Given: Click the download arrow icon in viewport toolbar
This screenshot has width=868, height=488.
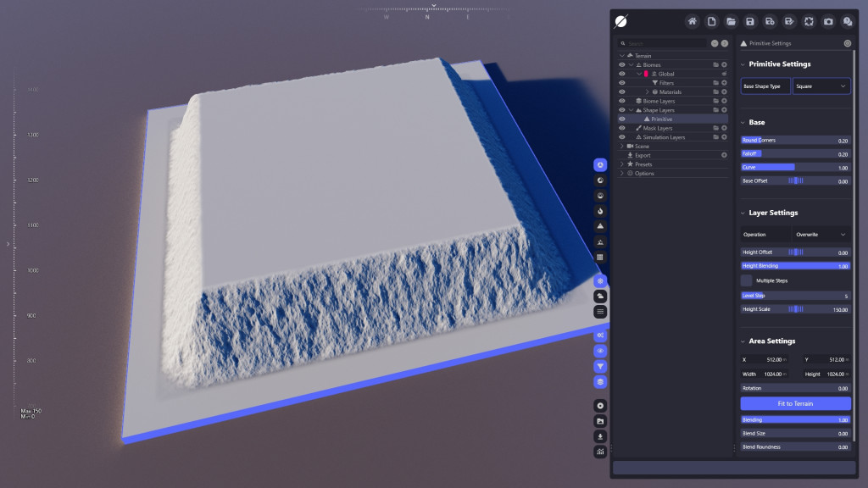Looking at the screenshot, I should [x=600, y=436].
